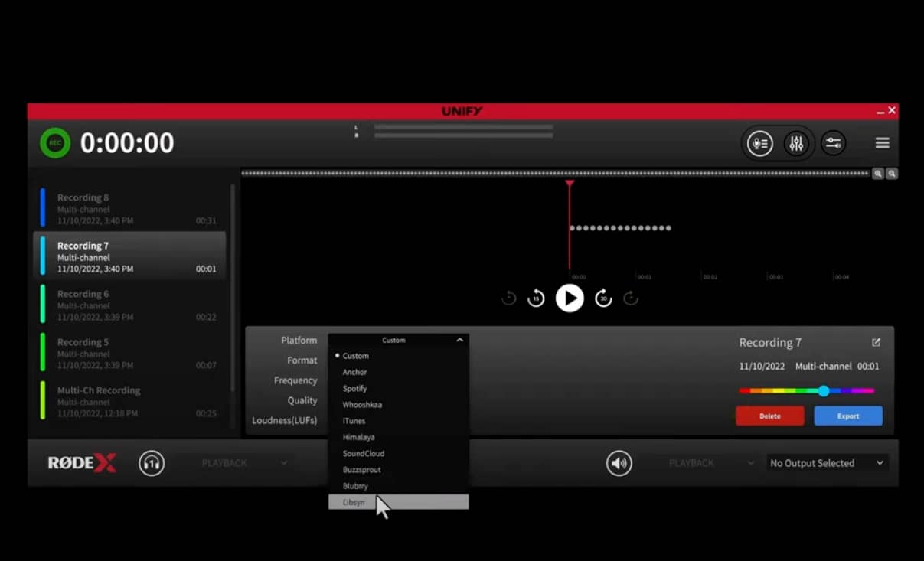
Task: Export the recording with the blue button
Action: pyautogui.click(x=848, y=416)
